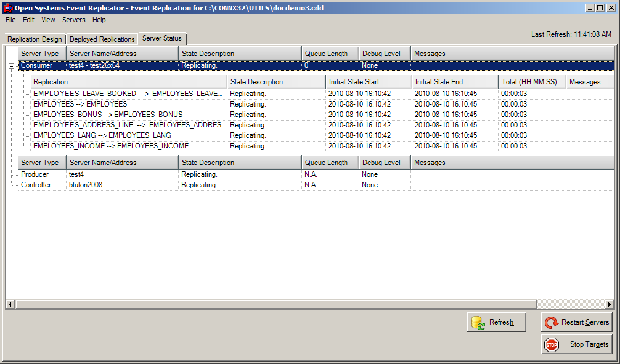The width and height of the screenshot is (620, 364).
Task: Select the EMPLOYEES --> EMPLOYEES replication row
Action: (x=123, y=103)
